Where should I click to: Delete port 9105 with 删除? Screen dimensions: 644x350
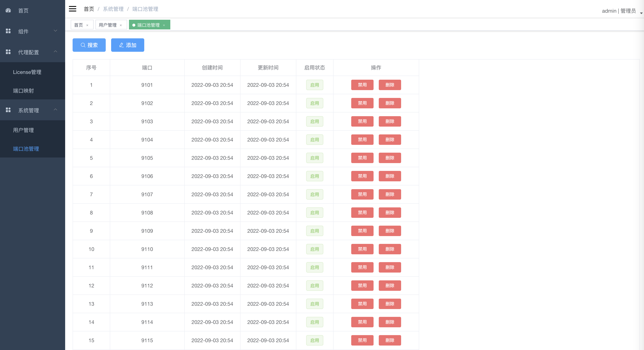pyautogui.click(x=390, y=158)
